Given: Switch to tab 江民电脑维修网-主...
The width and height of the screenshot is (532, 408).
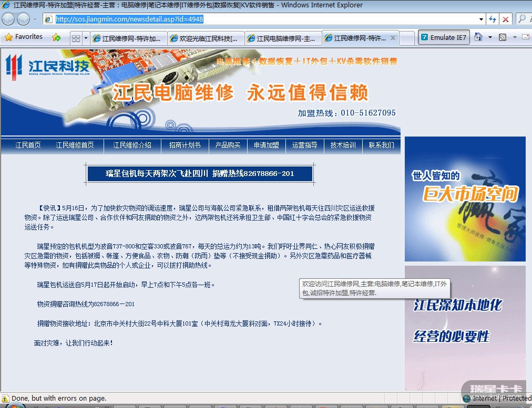Looking at the screenshot, I should point(283,38).
